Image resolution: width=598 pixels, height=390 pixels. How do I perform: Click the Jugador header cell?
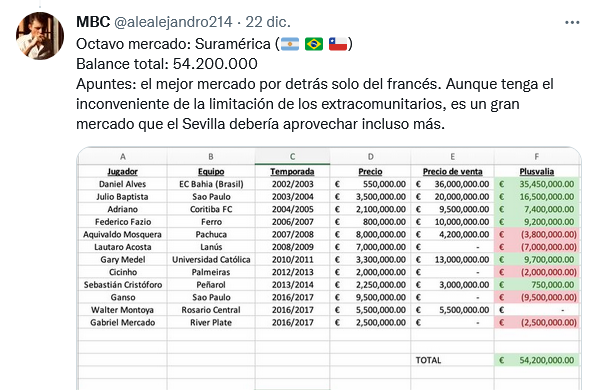click(x=122, y=172)
